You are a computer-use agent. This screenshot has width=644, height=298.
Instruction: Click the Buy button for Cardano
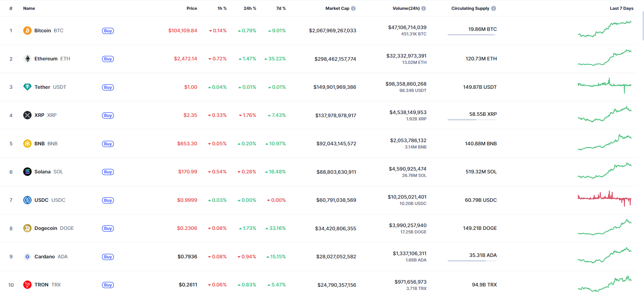coord(108,257)
